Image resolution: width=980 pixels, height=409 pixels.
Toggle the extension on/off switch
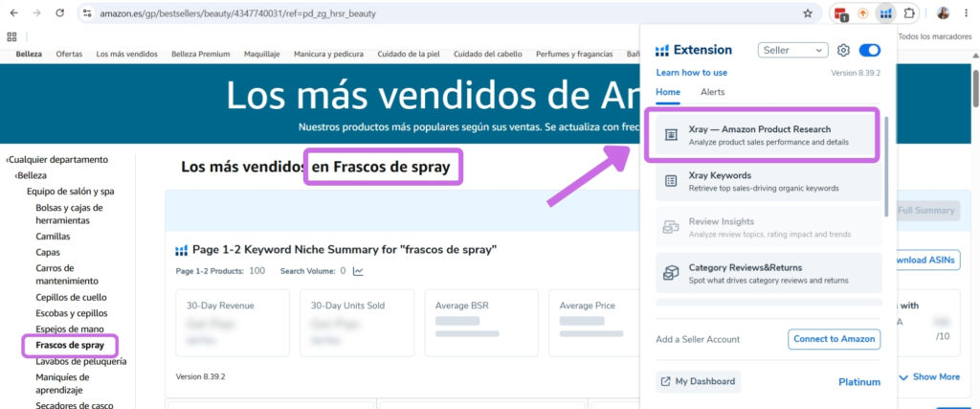coord(870,50)
